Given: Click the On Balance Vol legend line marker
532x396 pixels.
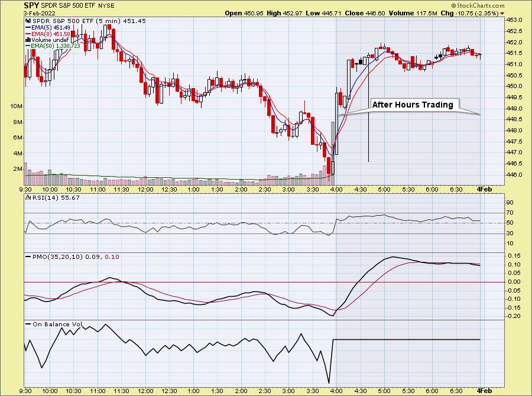Looking at the screenshot, I should click(28, 324).
